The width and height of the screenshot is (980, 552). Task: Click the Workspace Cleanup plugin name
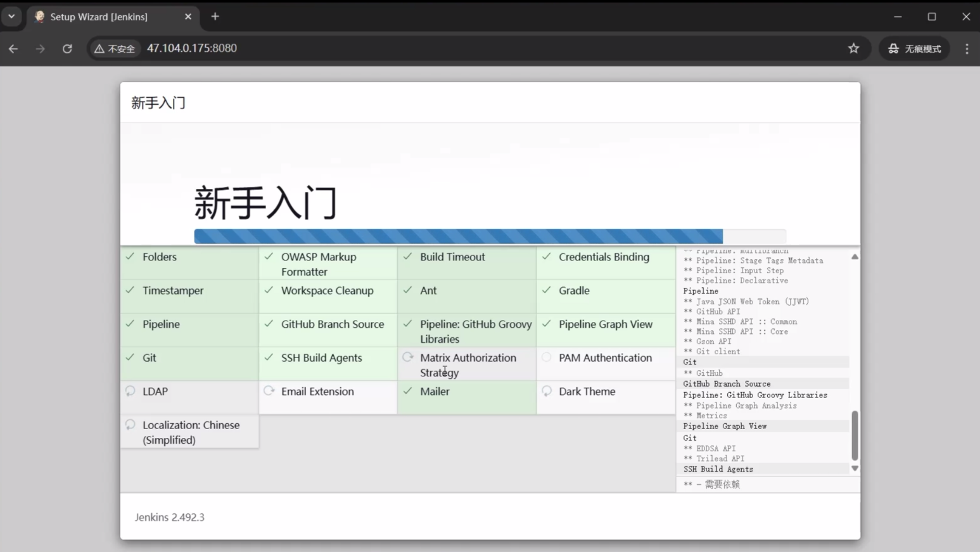click(328, 290)
